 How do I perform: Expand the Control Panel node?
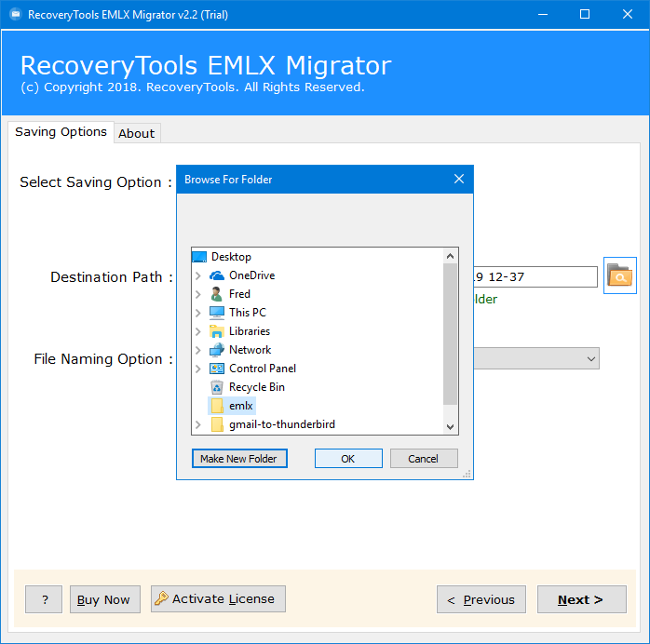point(198,369)
